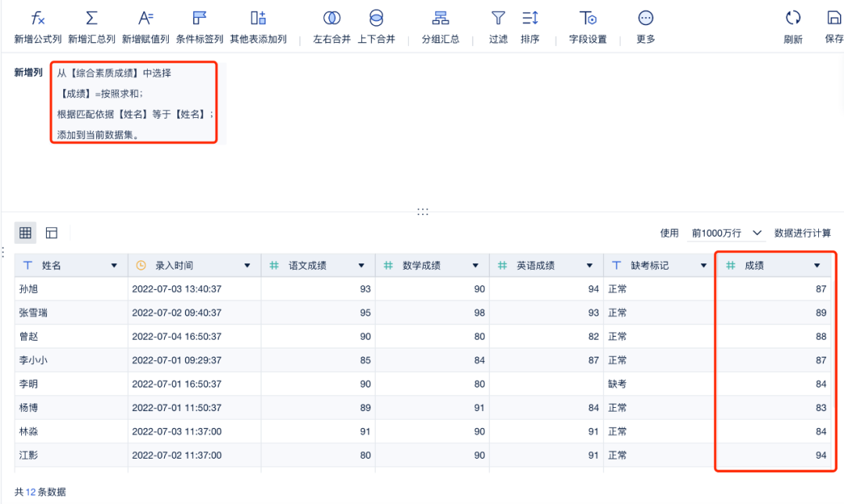Select the 曾赵 name cell
The image size is (844, 504).
pos(71,337)
